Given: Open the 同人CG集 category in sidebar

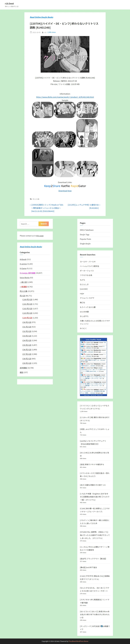Looking at the screenshot, I should click(x=24, y=291).
